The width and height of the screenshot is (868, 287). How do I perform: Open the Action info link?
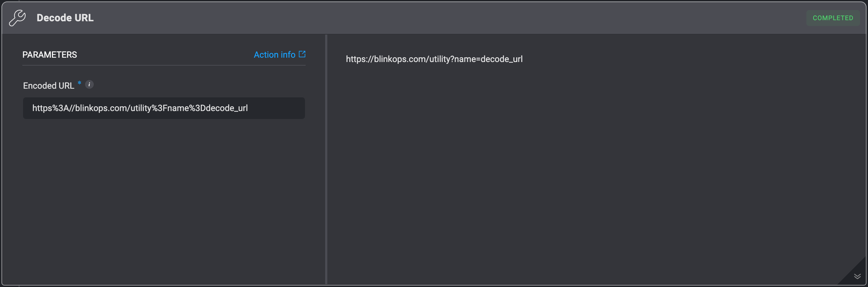pos(274,54)
